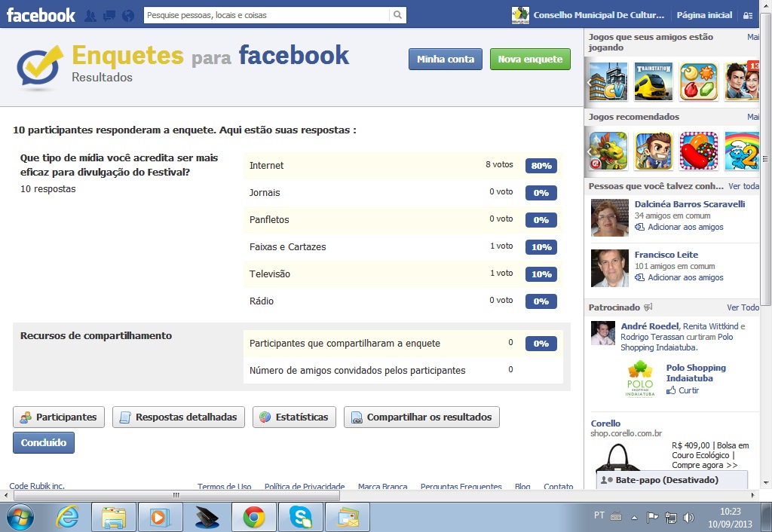Click the vertical scrollbar down arrow

pos(766,483)
